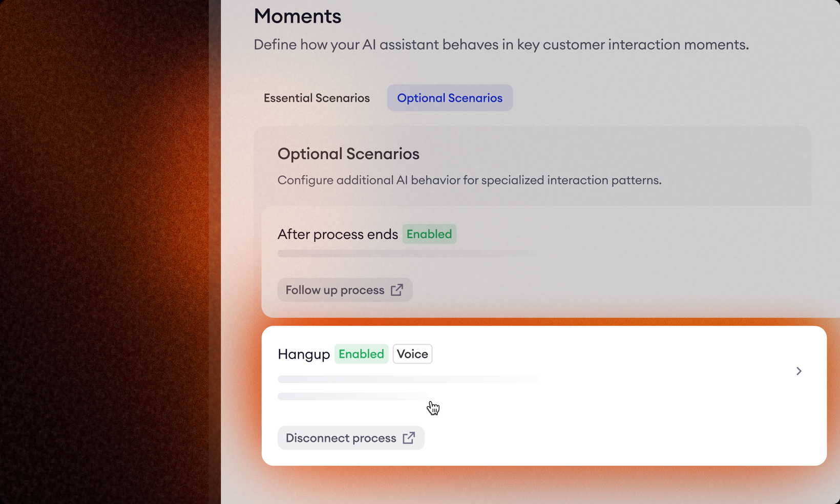The width and height of the screenshot is (840, 504).
Task: Open the Disconnect process button
Action: coord(341,438)
